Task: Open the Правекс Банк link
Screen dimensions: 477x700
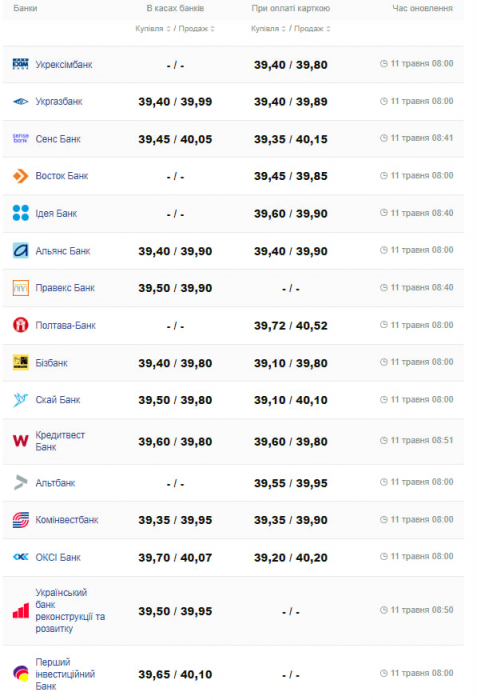Action: click(65, 288)
